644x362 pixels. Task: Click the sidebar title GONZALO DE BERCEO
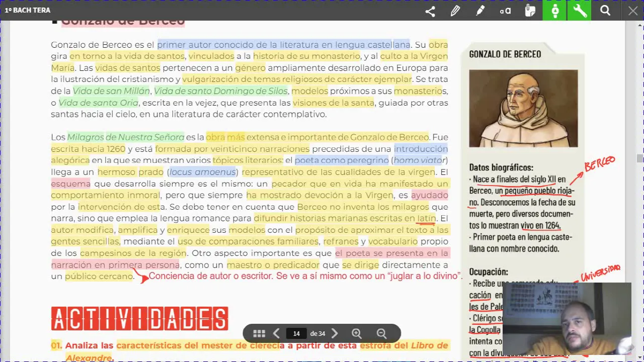pos(505,54)
